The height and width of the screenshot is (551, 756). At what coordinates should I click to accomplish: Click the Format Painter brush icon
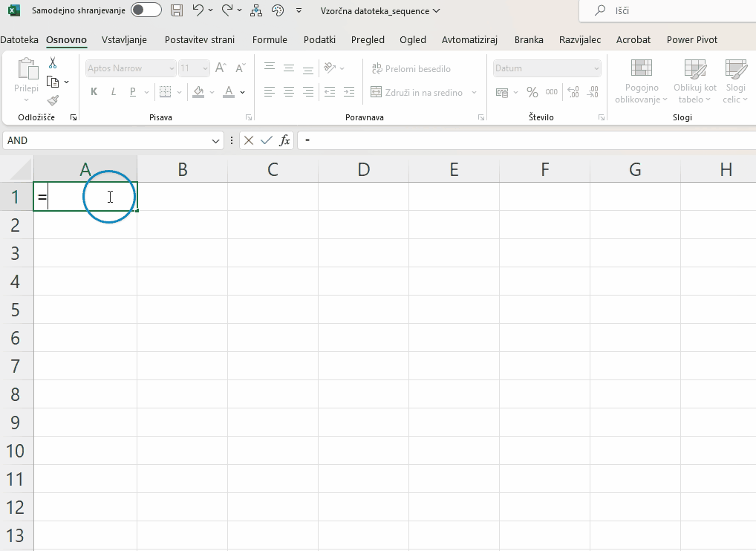pyautogui.click(x=53, y=100)
